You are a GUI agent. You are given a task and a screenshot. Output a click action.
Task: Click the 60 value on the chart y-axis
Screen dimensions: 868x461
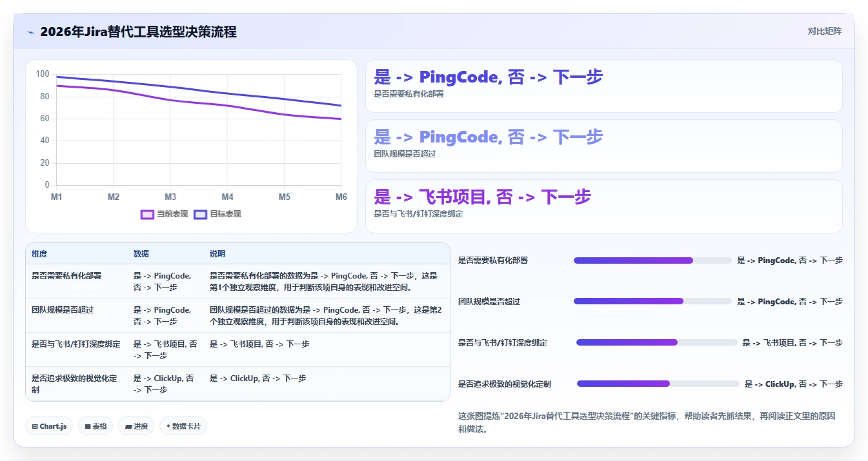[45, 119]
